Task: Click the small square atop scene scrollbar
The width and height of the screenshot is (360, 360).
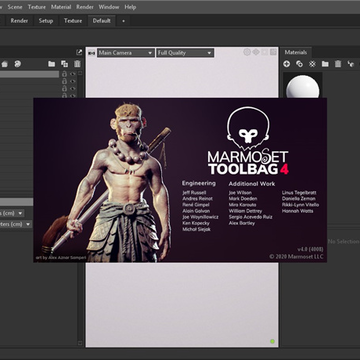Action: point(80,73)
